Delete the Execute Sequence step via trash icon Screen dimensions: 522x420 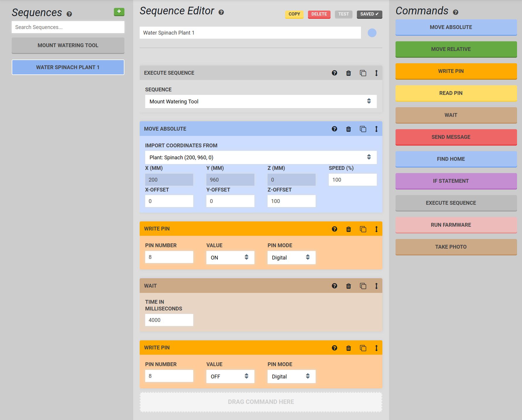point(348,73)
